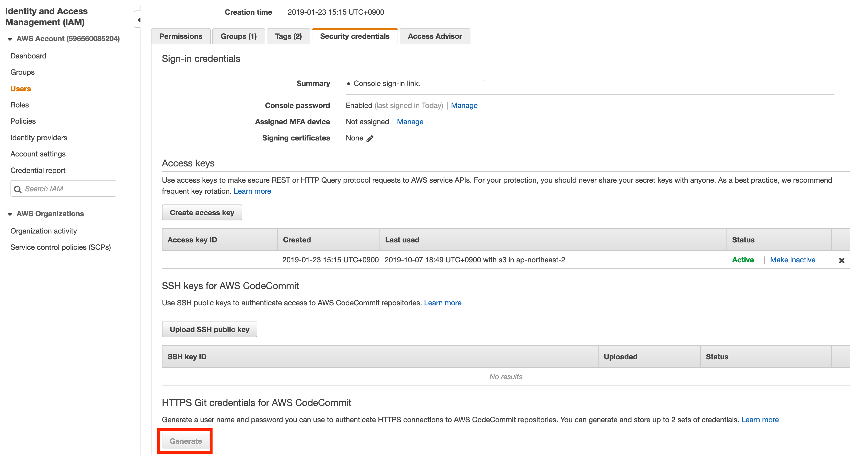
Task: Click Upload SSH public key
Action: coord(209,329)
